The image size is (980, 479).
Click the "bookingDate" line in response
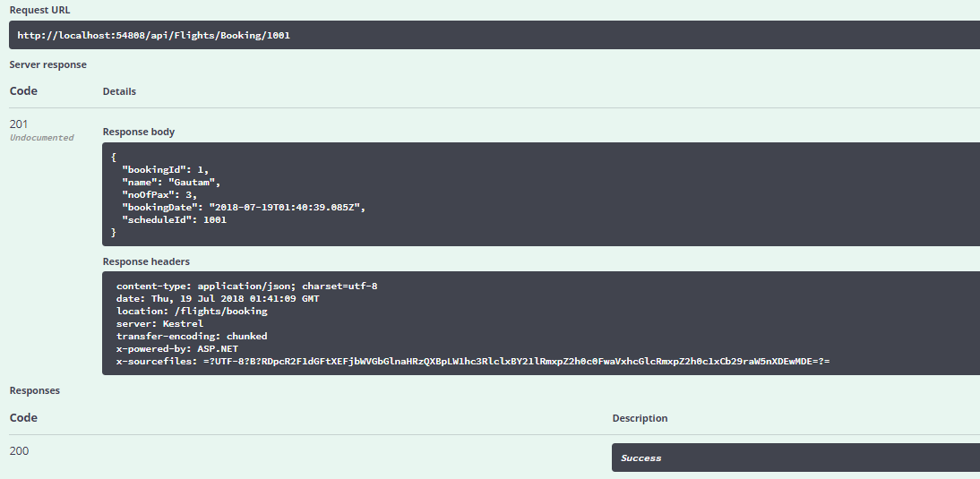pos(243,207)
